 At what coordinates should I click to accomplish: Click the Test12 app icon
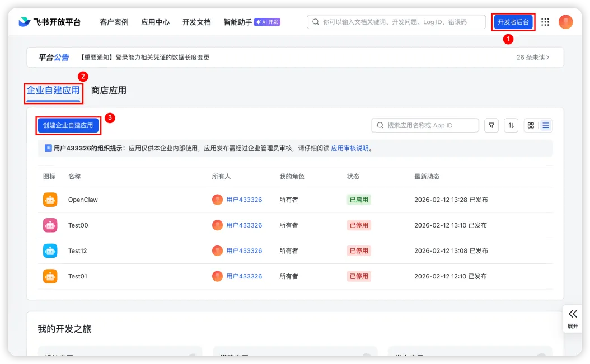50,250
